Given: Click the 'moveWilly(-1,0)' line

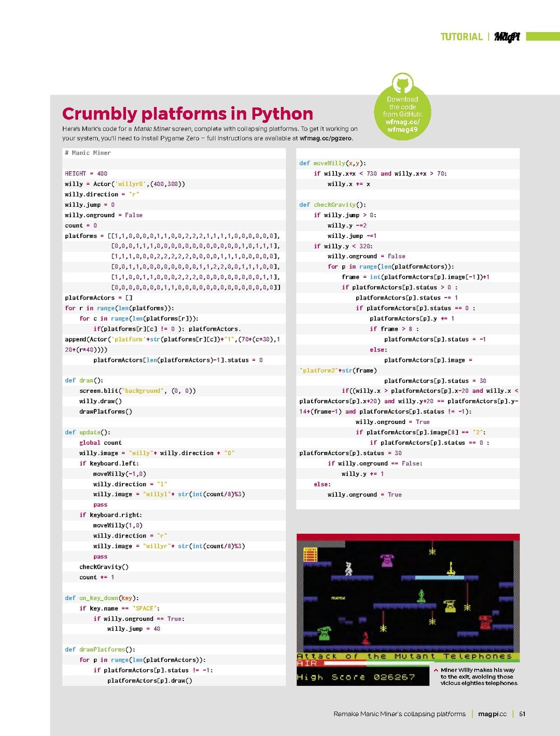Looking at the screenshot, I should click(120, 474).
